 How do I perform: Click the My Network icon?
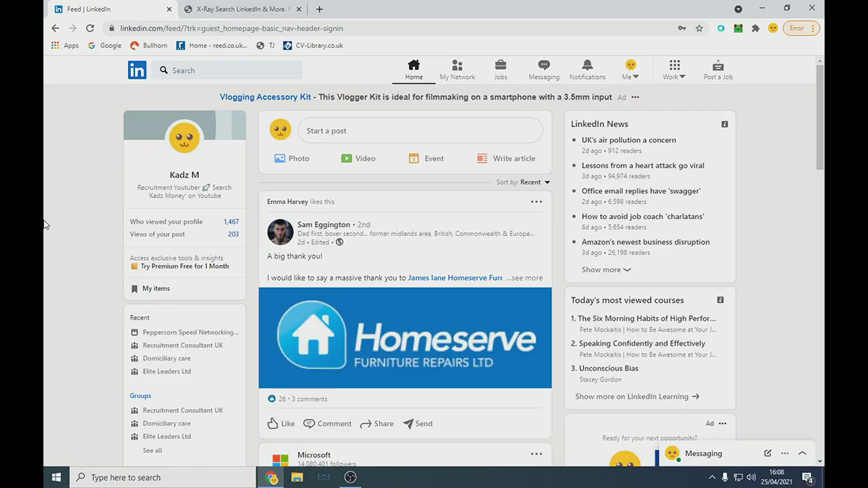coord(457,66)
